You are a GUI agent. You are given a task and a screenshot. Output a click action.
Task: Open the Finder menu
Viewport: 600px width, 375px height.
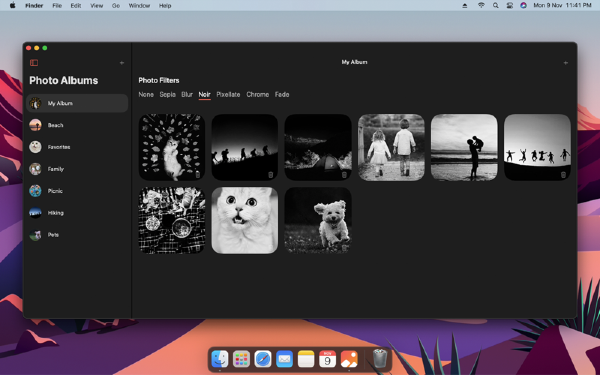click(34, 5)
